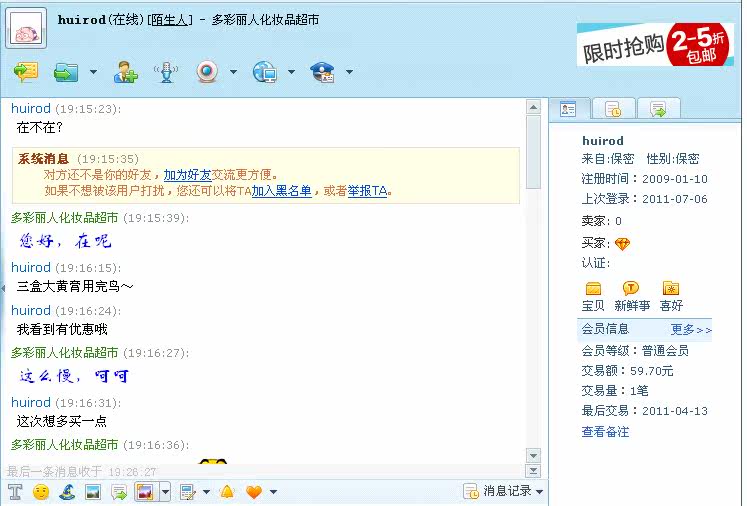Switch to the history clock tab
Image resolution: width=747 pixels, height=506 pixels.
[x=614, y=109]
